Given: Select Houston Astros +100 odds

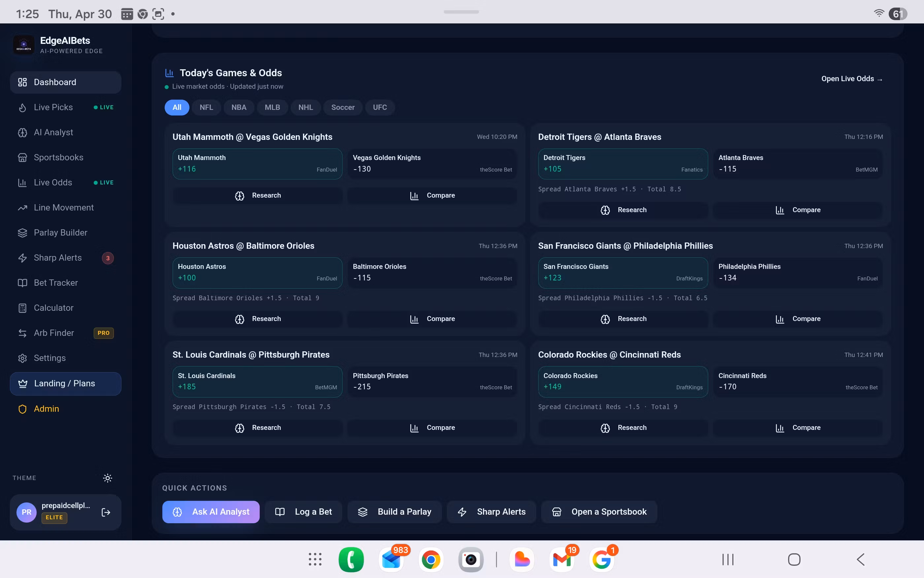Looking at the screenshot, I should coord(257,273).
